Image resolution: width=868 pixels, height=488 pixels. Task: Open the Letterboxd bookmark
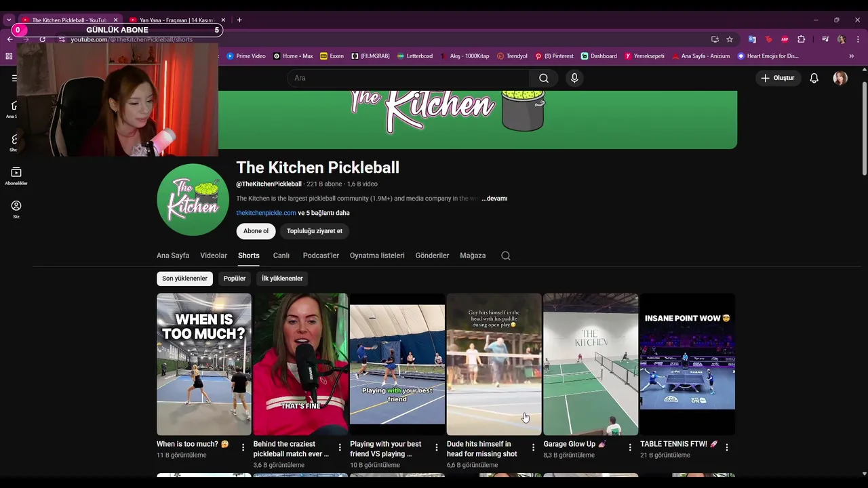pyautogui.click(x=415, y=56)
